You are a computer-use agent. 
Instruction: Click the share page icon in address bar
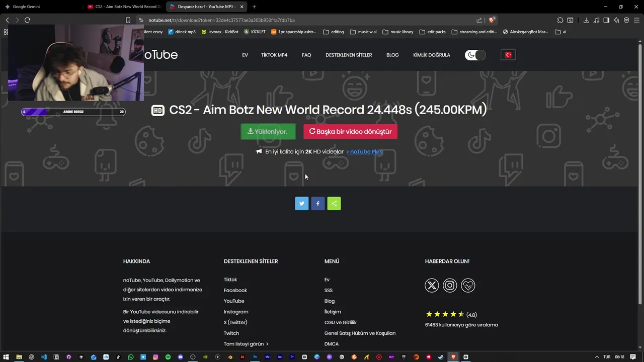(479, 20)
